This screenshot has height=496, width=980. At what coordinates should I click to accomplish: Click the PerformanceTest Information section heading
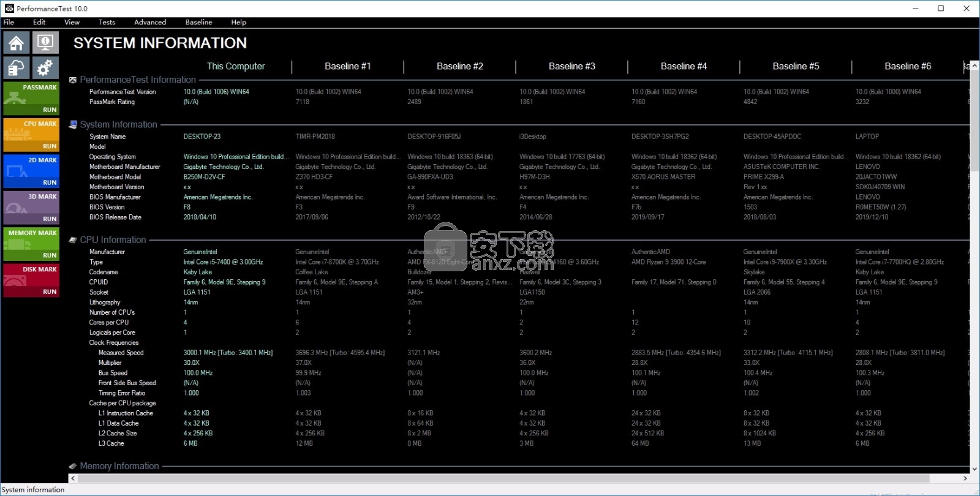coord(138,80)
